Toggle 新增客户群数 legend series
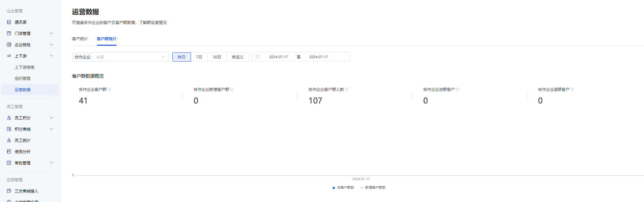644x202 pixels. tap(373, 188)
